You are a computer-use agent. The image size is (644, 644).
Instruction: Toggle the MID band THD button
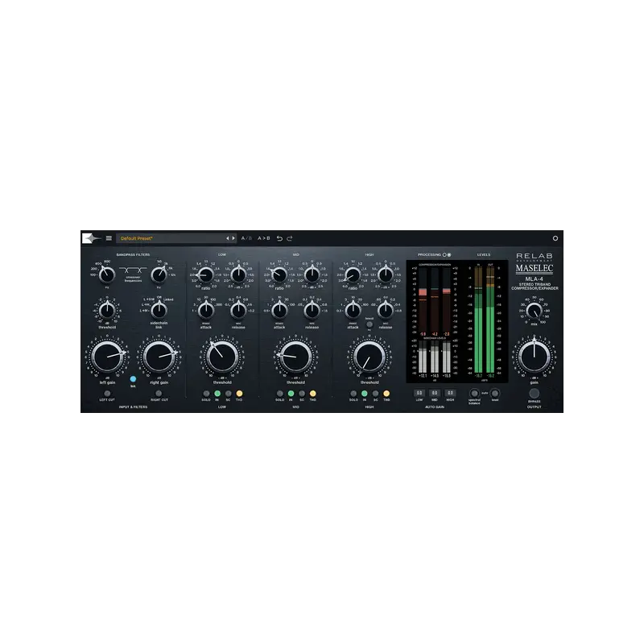click(312, 394)
